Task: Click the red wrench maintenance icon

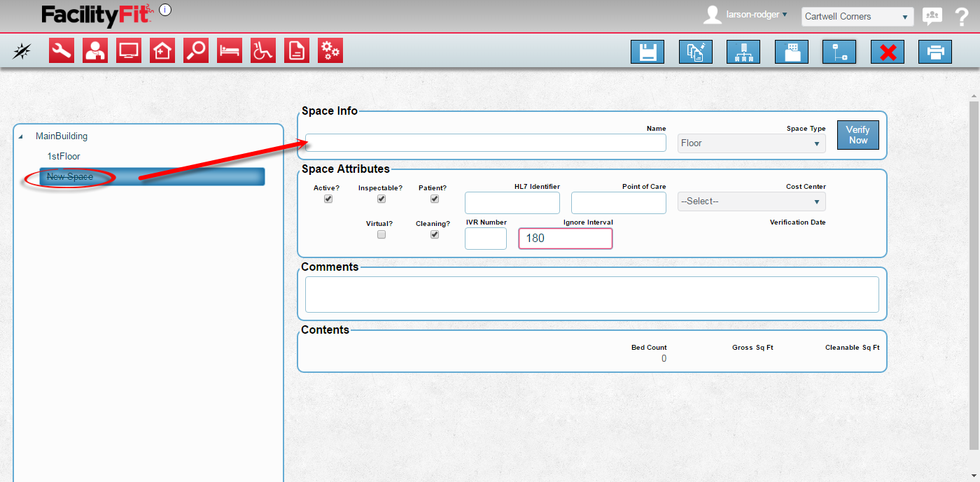Action: click(x=62, y=51)
